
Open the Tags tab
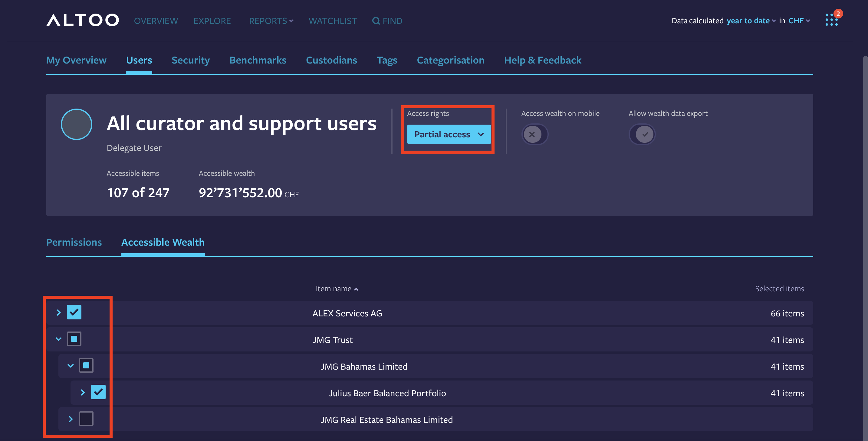pos(387,60)
